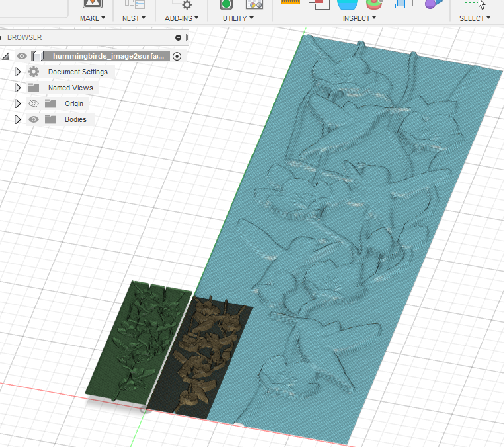The width and height of the screenshot is (504, 447).
Task: Expand the Origin folder
Action: (18, 103)
